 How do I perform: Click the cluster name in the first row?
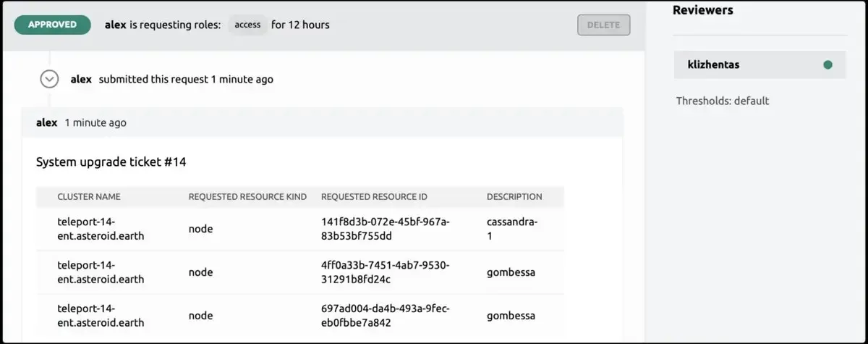101,229
